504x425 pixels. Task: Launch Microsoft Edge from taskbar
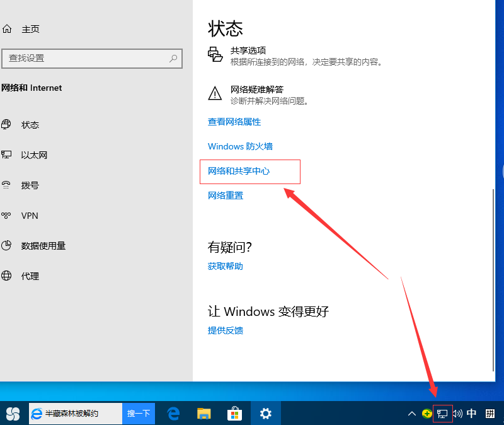[x=173, y=413]
